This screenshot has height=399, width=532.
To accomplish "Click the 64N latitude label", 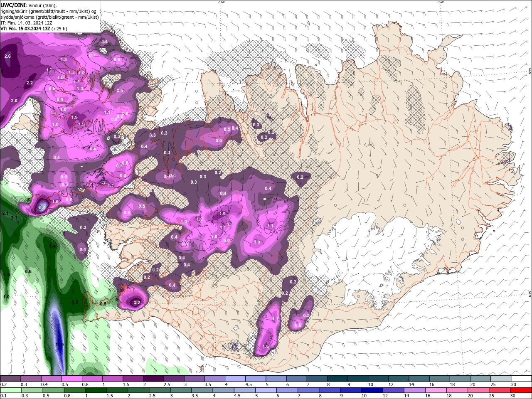I will click(x=530, y=293).
